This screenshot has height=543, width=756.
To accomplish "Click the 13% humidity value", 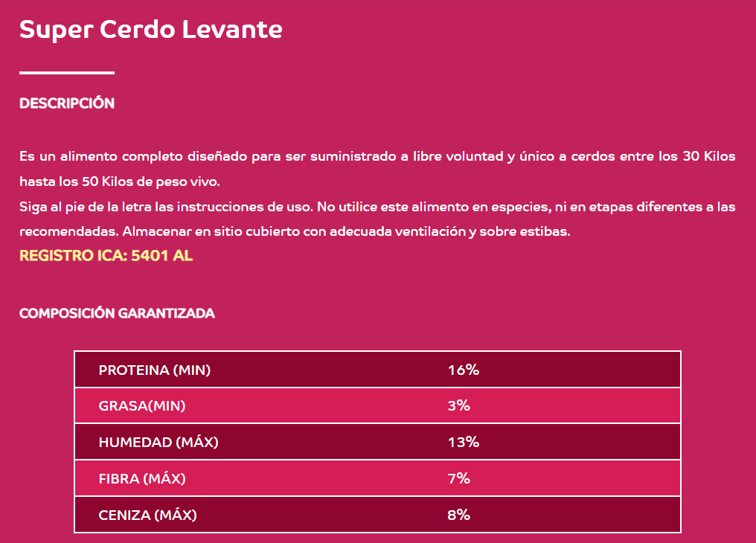I will click(x=464, y=442).
